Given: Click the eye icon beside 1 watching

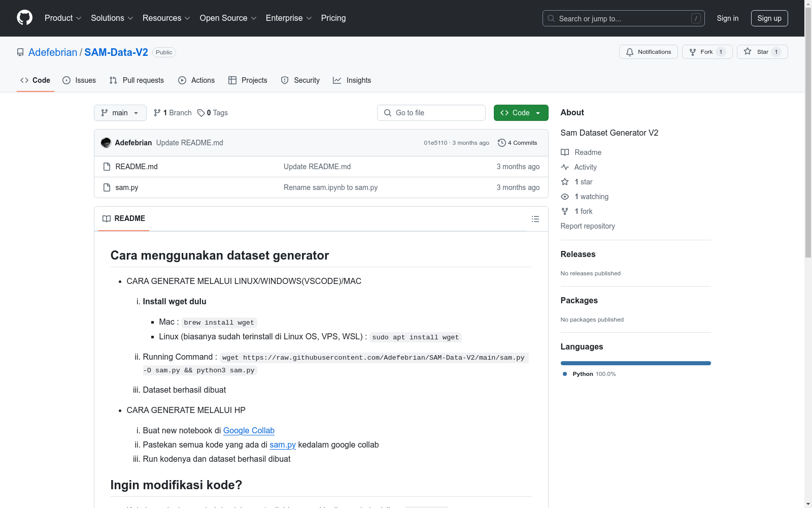Looking at the screenshot, I should (x=565, y=197).
